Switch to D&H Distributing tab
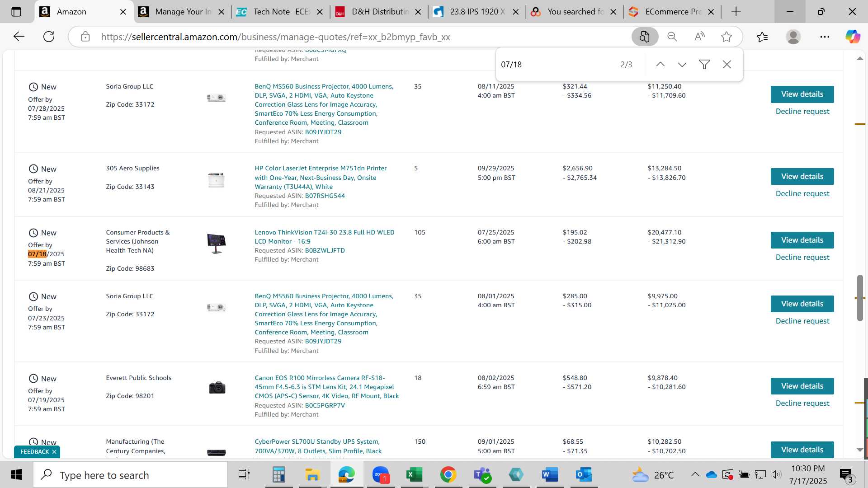The image size is (868, 488). pos(379,12)
